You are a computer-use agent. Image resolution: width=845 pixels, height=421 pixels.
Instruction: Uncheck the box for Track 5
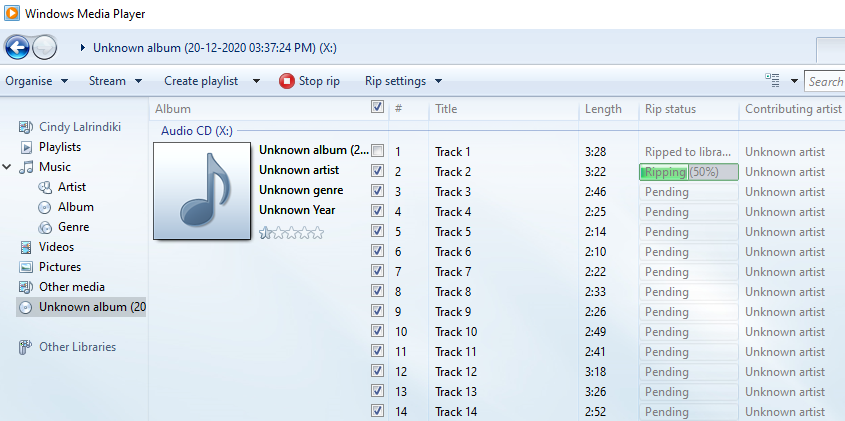(x=378, y=231)
